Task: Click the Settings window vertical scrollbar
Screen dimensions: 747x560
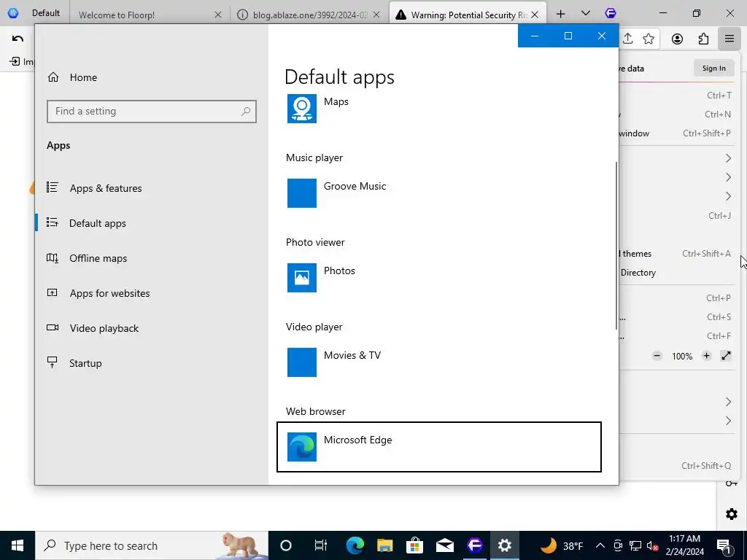Action: pyautogui.click(x=616, y=245)
